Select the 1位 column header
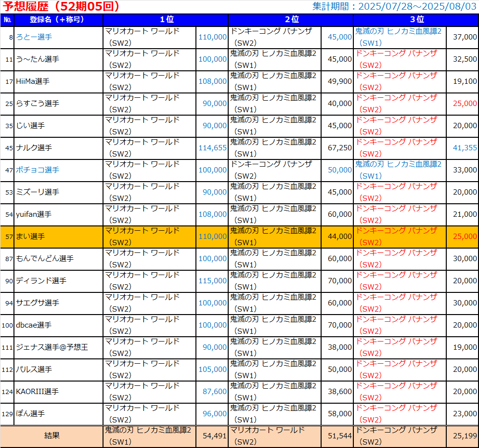Image resolution: width=479 pixels, height=448 pixels. tap(166, 20)
